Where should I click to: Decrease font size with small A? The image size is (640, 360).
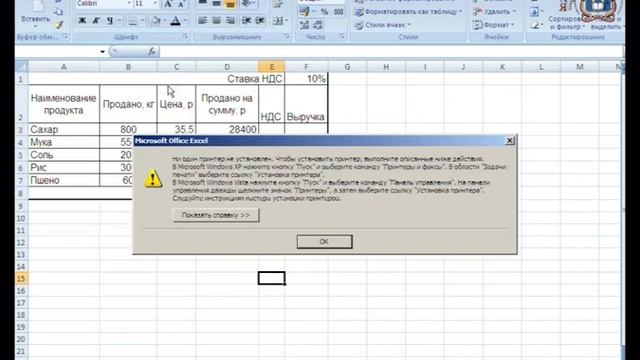coord(181,4)
